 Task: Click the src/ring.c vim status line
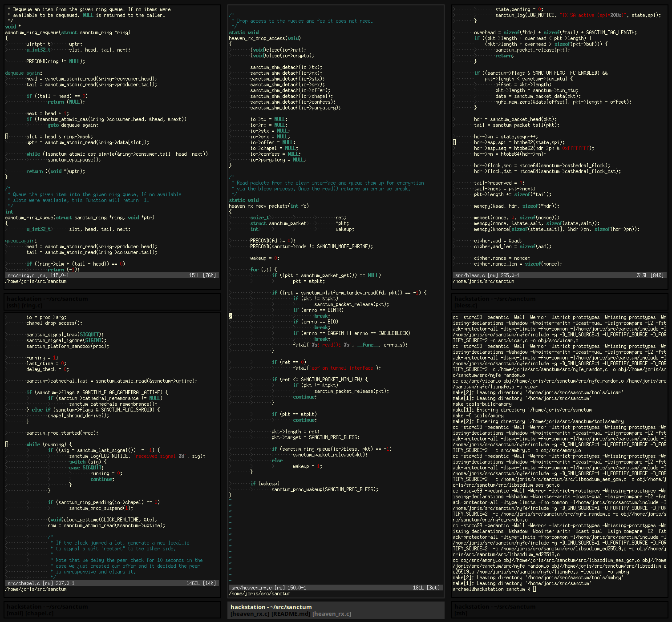click(112, 275)
